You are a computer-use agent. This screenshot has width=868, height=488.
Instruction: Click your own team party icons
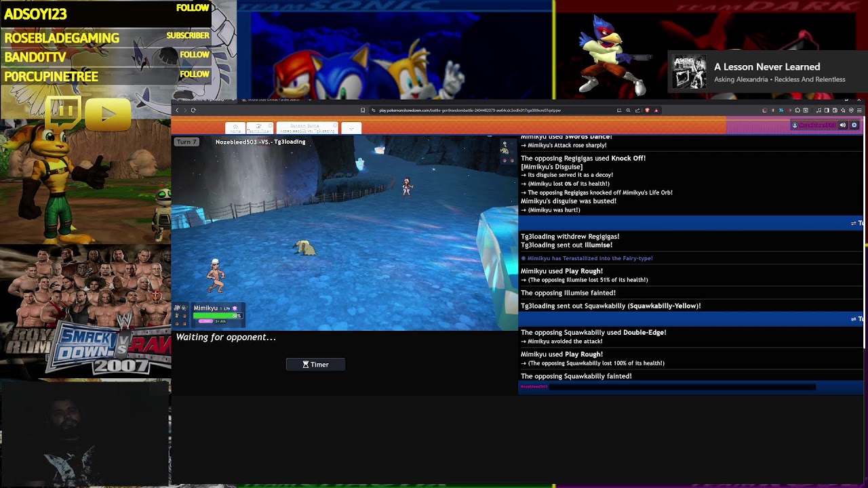coord(180,316)
